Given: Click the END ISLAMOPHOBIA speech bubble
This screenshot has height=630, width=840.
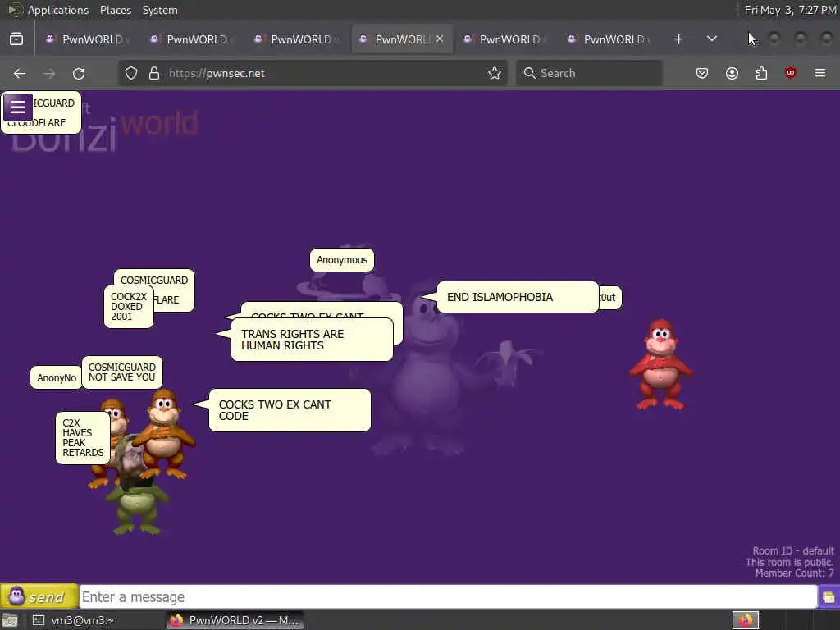Looking at the screenshot, I should (518, 297).
